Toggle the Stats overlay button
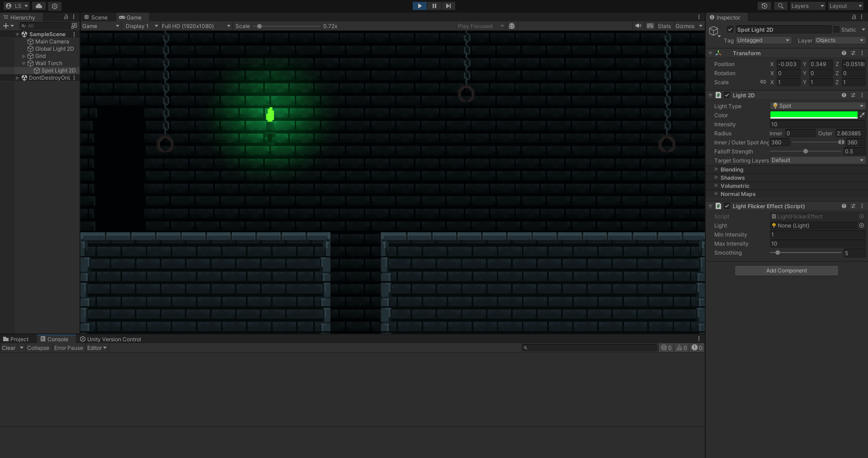This screenshot has height=458, width=868. [664, 26]
